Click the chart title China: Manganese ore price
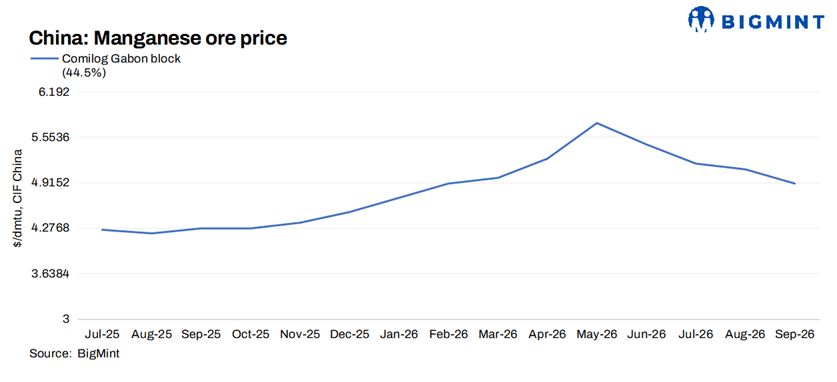 point(157,38)
